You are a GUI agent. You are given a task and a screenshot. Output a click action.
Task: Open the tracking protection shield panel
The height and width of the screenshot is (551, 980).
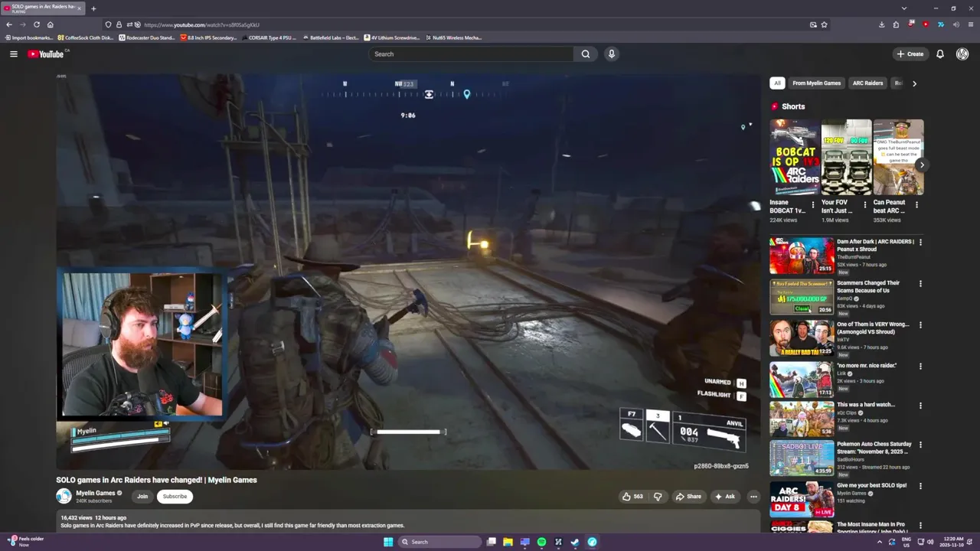tap(108, 24)
